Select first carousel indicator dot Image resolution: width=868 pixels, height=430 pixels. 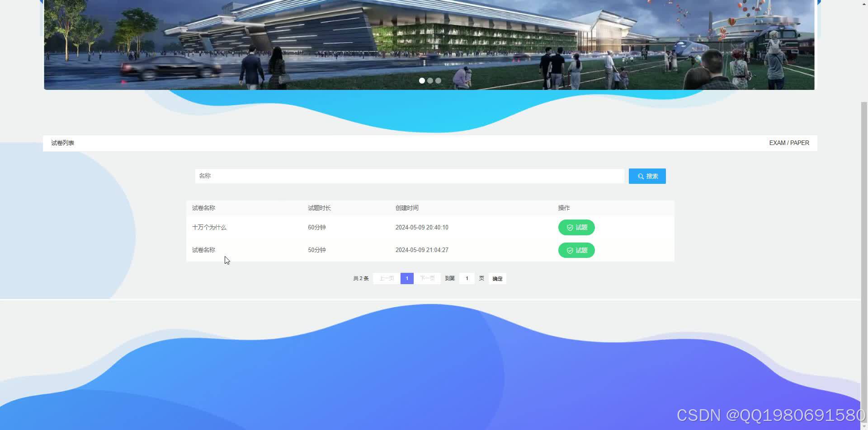click(x=422, y=80)
